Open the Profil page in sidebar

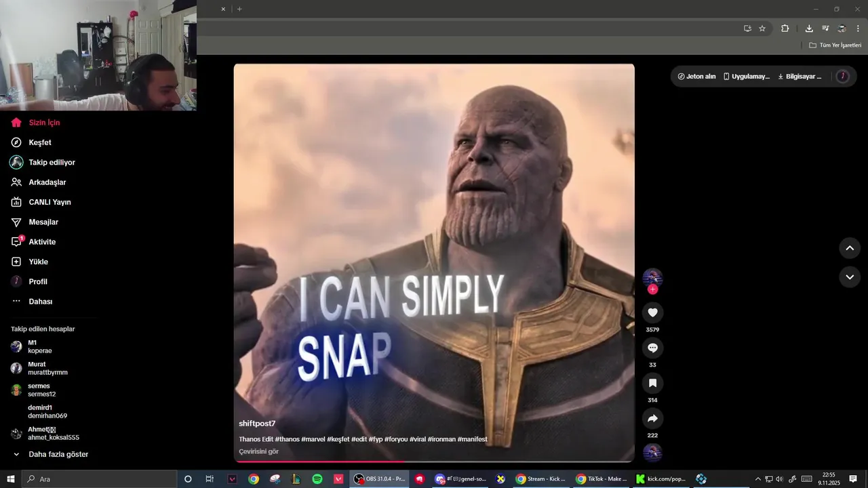[x=29, y=281]
